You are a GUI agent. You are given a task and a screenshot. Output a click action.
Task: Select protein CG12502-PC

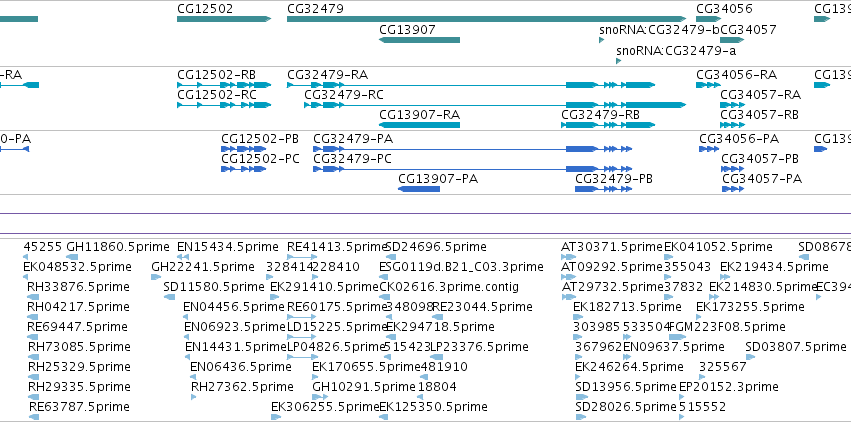(244, 169)
